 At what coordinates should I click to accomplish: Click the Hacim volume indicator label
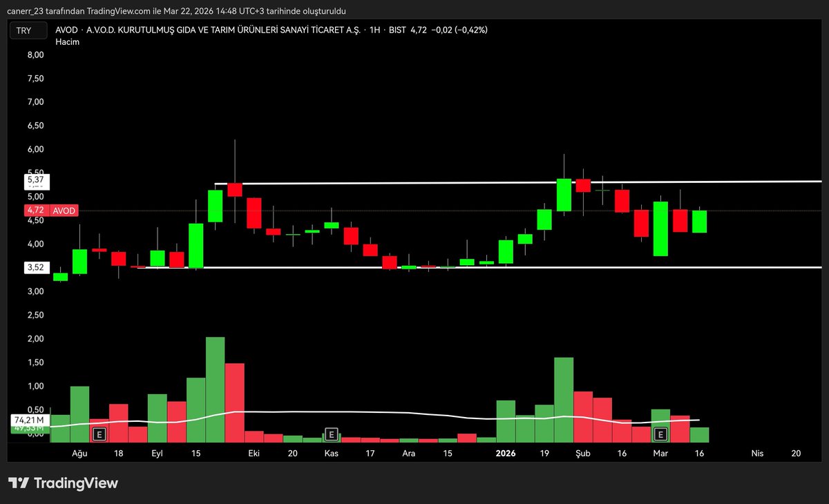(x=67, y=42)
